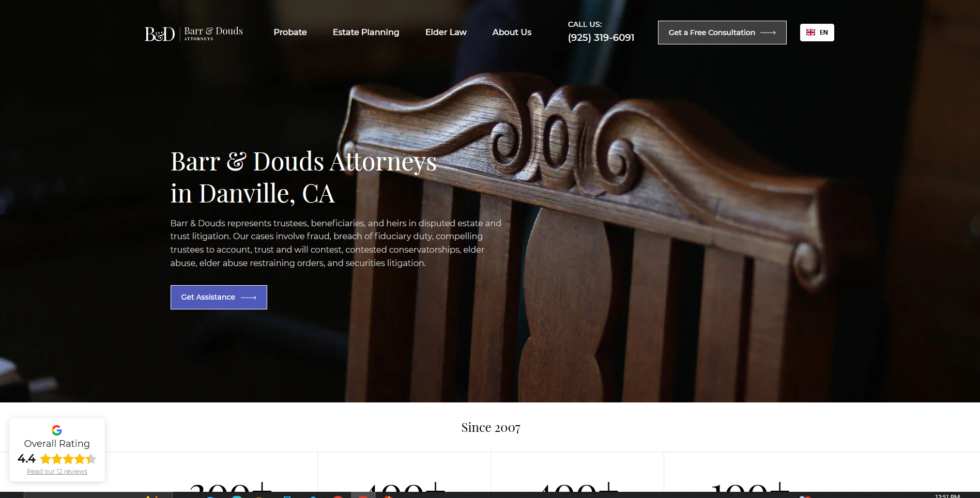The height and width of the screenshot is (498, 980).
Task: Click the Overall Rating widget title
Action: click(x=57, y=444)
